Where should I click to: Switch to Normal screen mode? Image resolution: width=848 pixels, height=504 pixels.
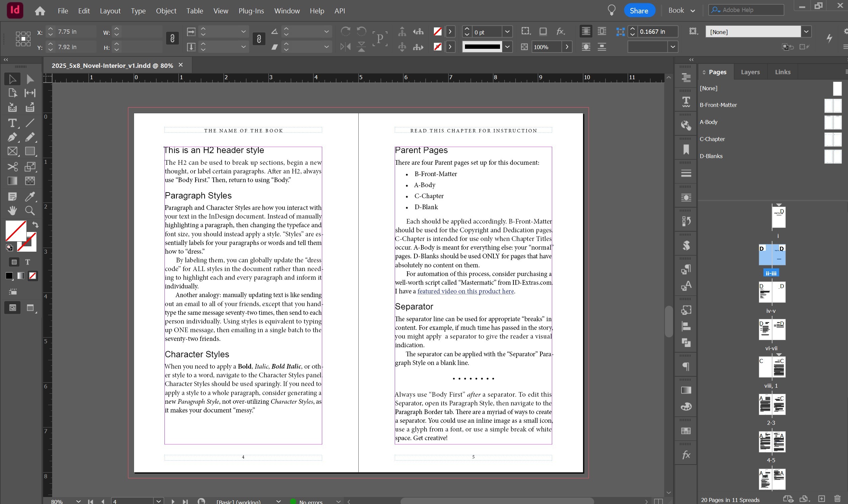(13, 308)
